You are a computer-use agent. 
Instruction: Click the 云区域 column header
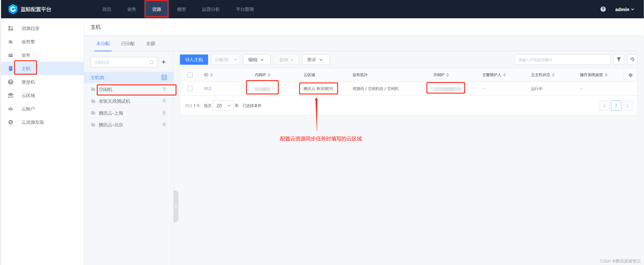[309, 75]
